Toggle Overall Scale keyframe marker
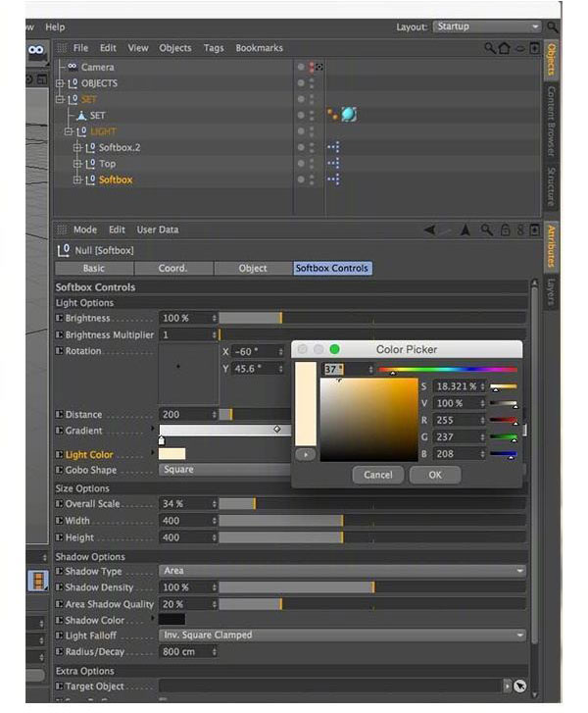This screenshot has width=588, height=713. pyautogui.click(x=59, y=503)
